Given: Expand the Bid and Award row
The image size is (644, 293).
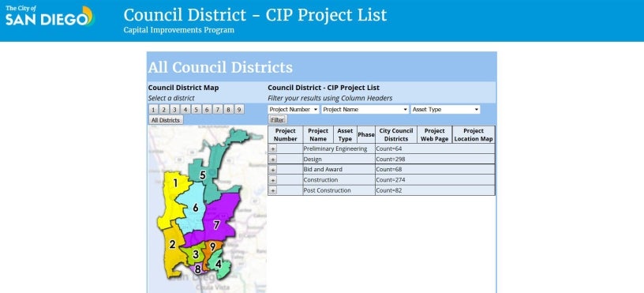Looking at the screenshot, I should [273, 169].
